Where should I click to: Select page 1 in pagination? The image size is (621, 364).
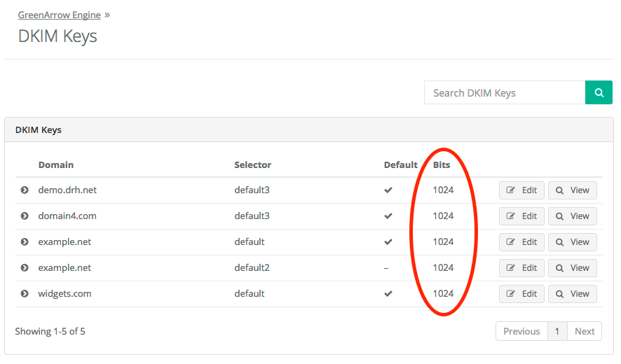tap(557, 332)
